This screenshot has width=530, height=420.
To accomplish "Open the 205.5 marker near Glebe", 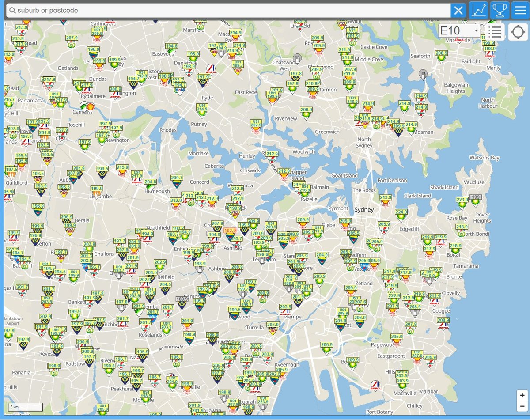I will pos(353,237).
